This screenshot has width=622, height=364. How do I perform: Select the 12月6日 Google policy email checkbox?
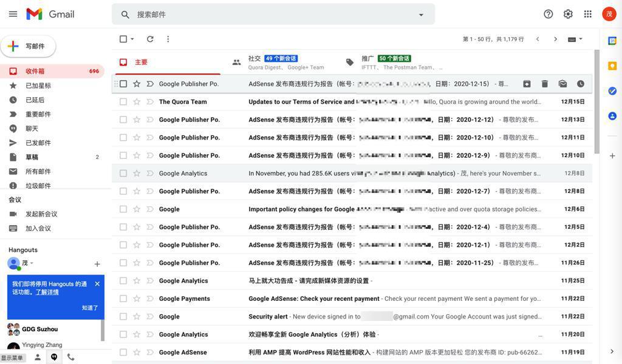click(123, 209)
